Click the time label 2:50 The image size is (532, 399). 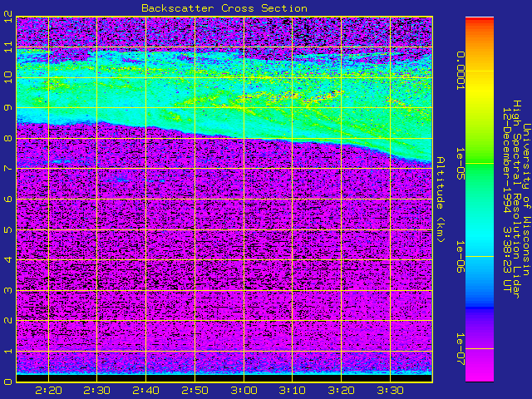tap(195, 391)
